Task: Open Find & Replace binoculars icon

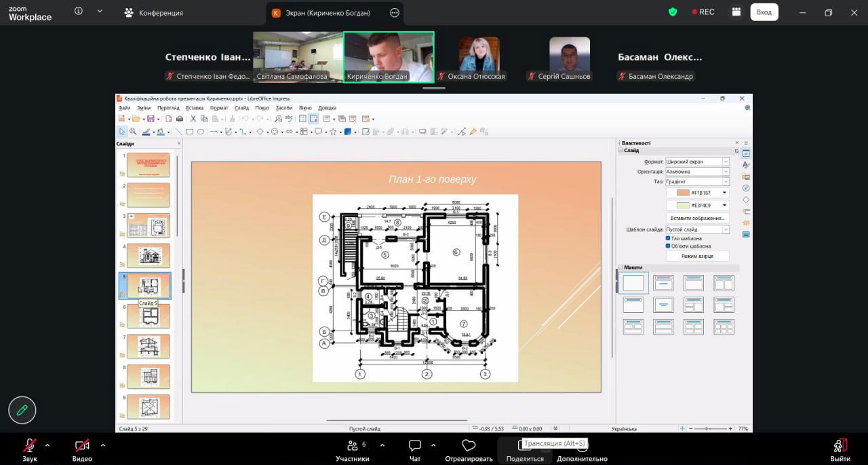Action: (x=278, y=119)
